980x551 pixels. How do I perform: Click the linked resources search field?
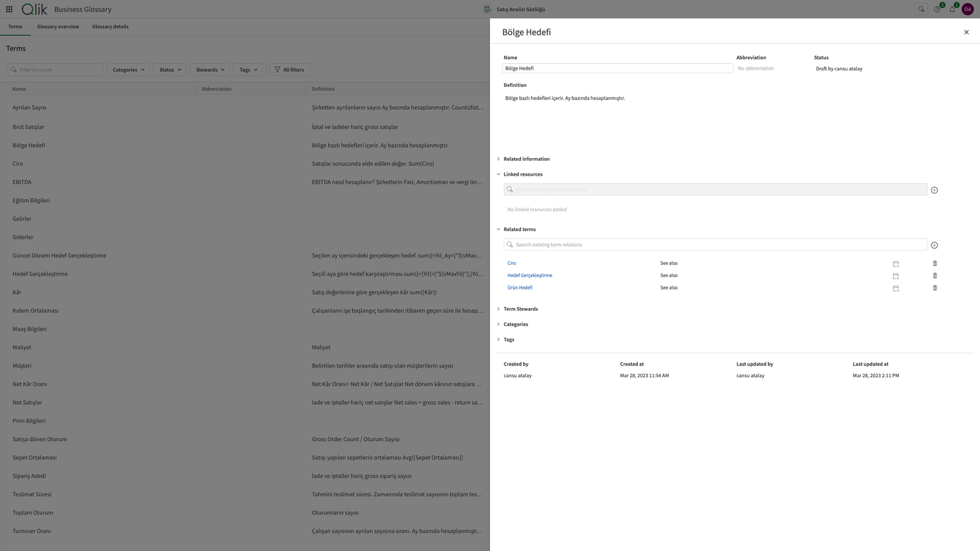(715, 190)
